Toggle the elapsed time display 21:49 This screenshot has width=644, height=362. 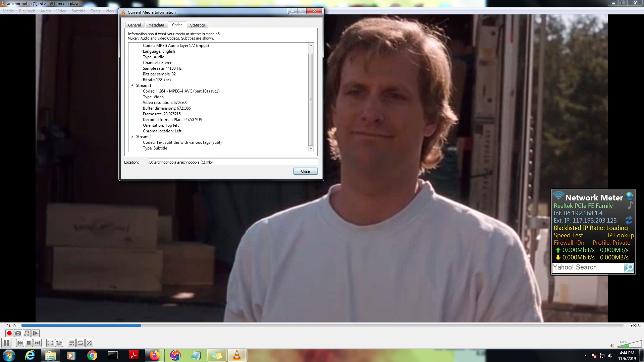coord(11,326)
